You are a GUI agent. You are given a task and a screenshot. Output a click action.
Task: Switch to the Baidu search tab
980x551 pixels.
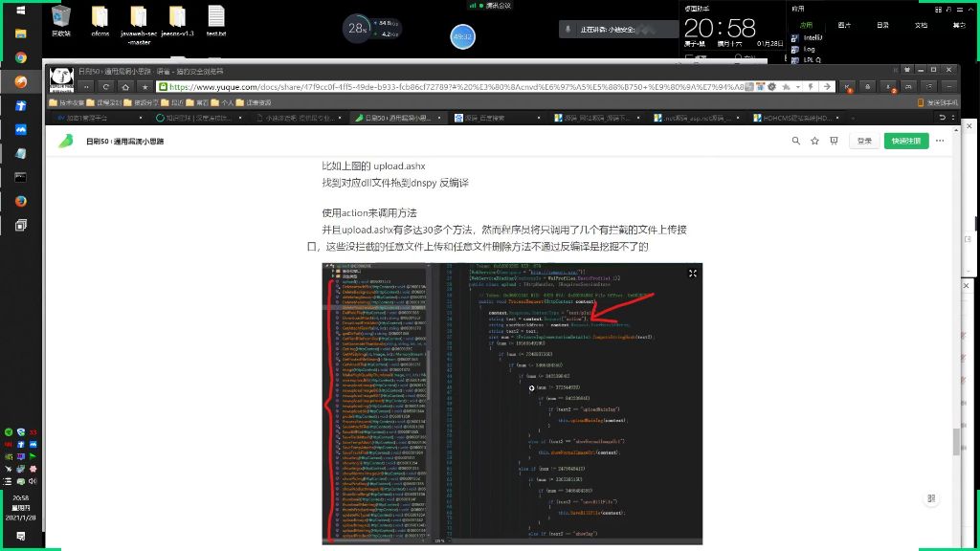click(x=497, y=118)
